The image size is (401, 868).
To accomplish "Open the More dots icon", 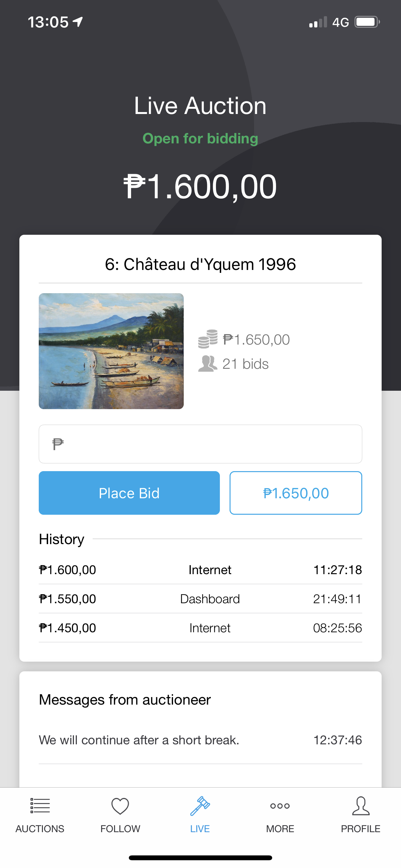I will coord(280,806).
